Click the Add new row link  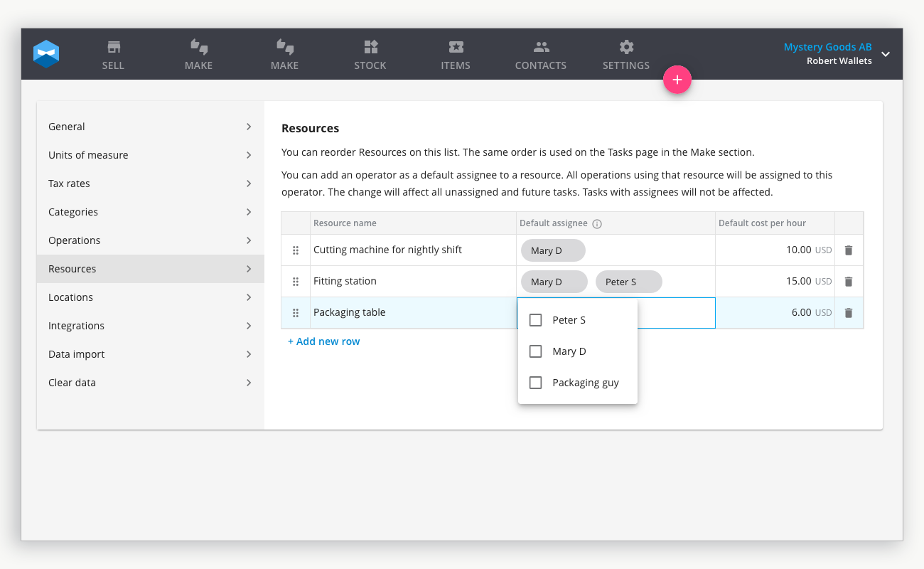pos(324,341)
